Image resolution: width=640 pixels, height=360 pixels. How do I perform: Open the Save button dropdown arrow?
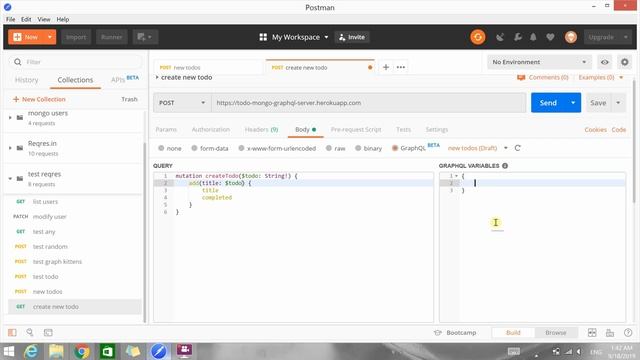click(x=618, y=103)
